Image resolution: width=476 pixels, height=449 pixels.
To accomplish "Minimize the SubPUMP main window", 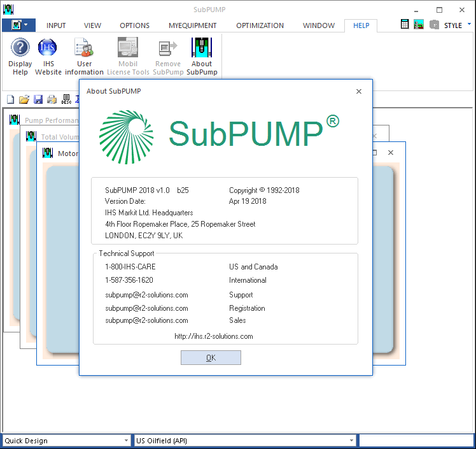I will [416, 10].
